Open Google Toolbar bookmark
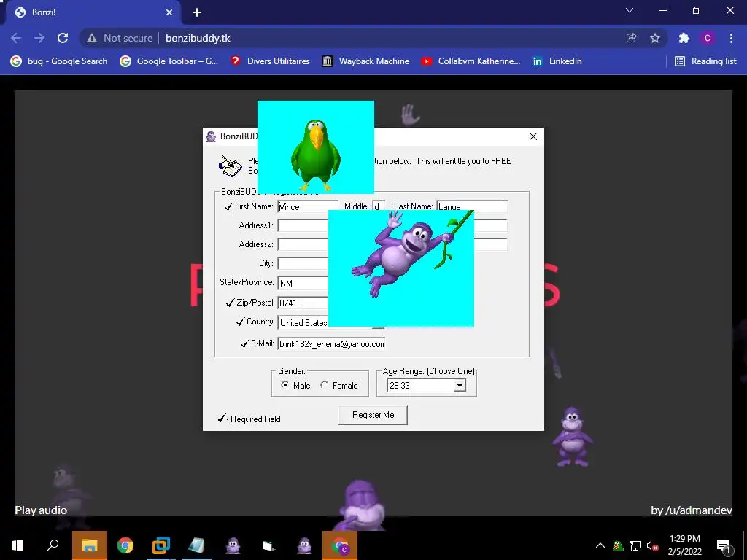Image resolution: width=747 pixels, height=560 pixels. (x=169, y=61)
